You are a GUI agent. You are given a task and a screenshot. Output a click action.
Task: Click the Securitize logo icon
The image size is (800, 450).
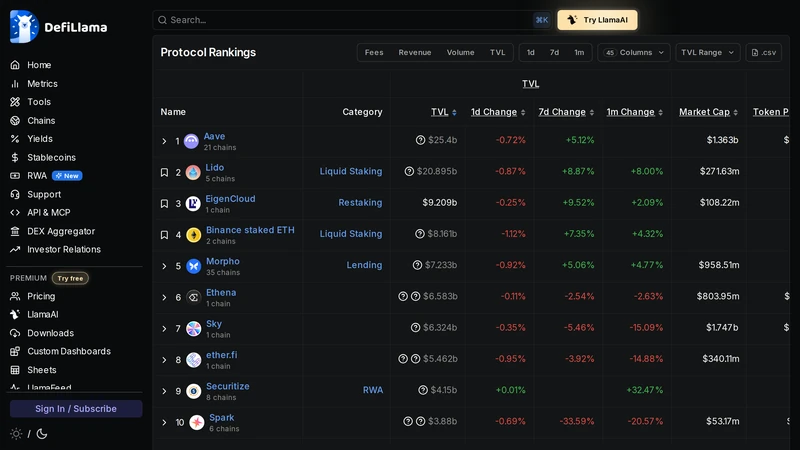193,391
